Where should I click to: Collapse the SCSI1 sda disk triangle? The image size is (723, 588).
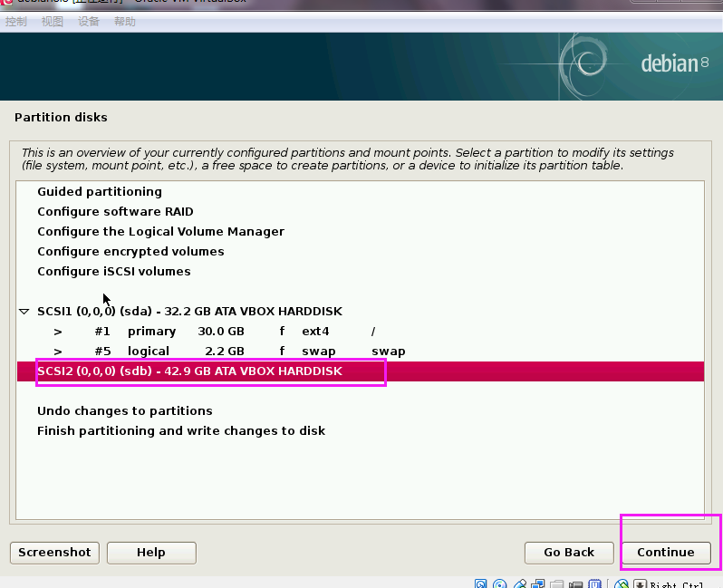click(x=24, y=312)
